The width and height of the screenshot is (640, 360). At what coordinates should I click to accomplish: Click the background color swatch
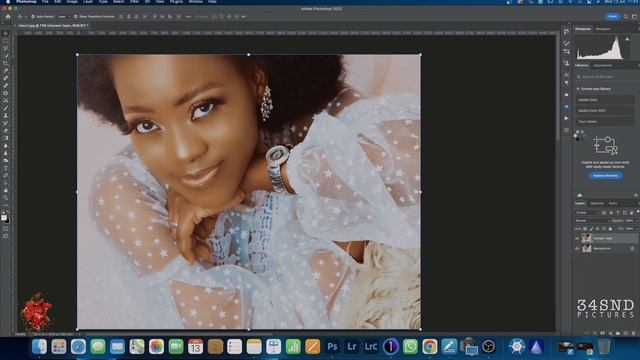tap(7, 221)
